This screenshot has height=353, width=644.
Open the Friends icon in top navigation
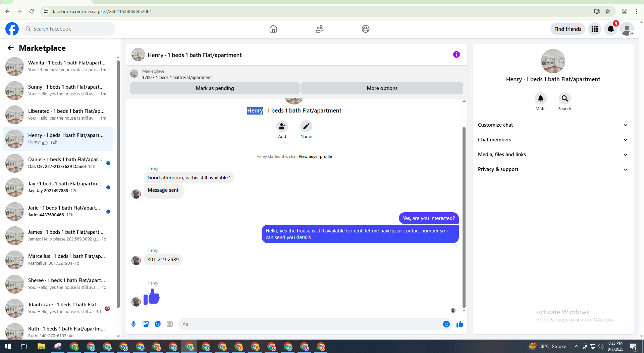320,29
